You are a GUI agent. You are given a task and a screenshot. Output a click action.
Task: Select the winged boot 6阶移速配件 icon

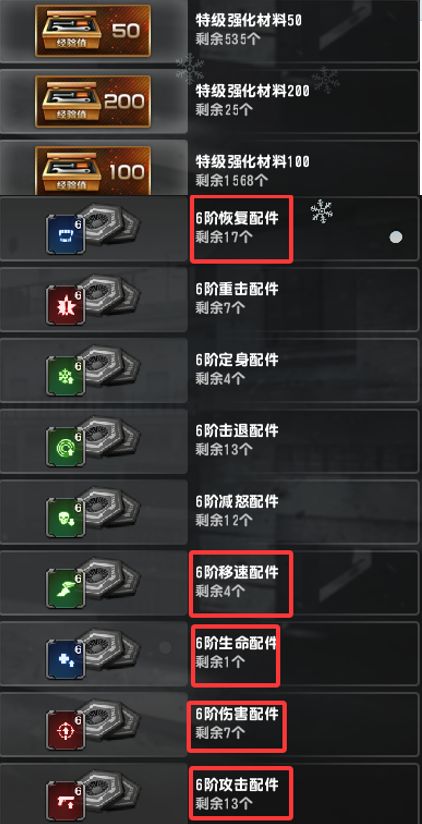pos(66,590)
